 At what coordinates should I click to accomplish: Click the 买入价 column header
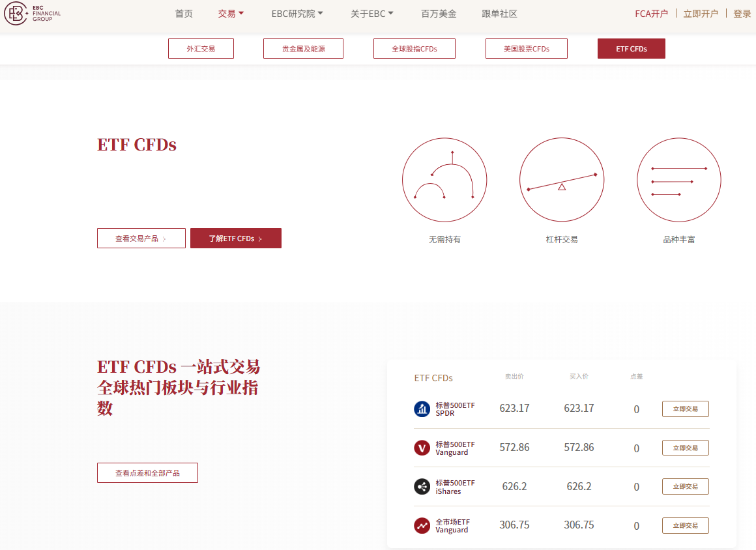click(x=579, y=377)
